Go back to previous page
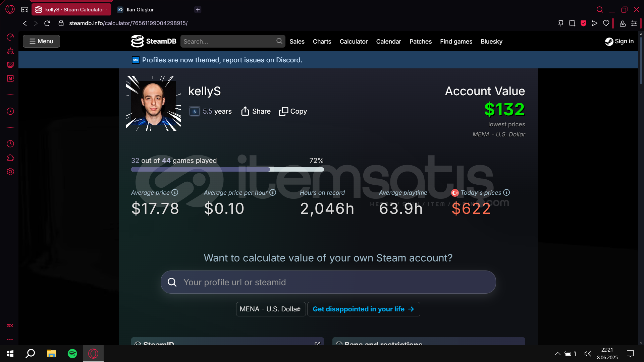This screenshot has height=362, width=644. click(x=25, y=23)
